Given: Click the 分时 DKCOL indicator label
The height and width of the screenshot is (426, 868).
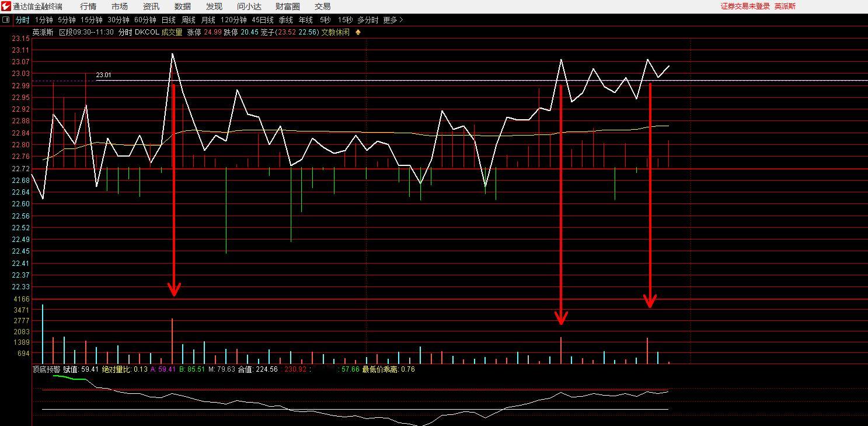Looking at the screenshot, I should [x=138, y=32].
